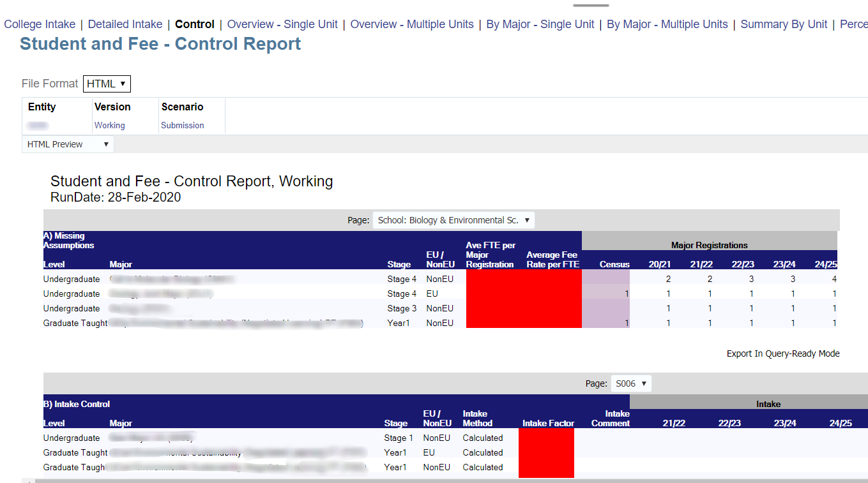Click the 24/25 value 4 in first row

834,279
